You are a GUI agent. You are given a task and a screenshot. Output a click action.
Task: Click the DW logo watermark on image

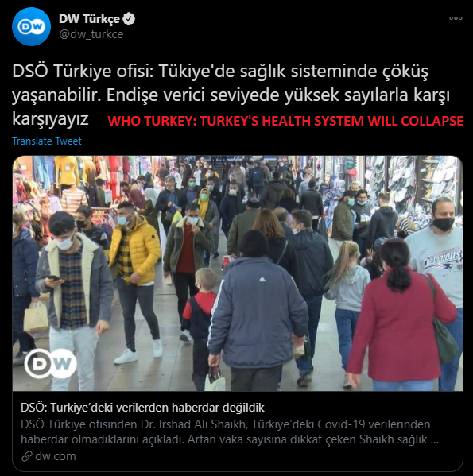[x=50, y=363]
